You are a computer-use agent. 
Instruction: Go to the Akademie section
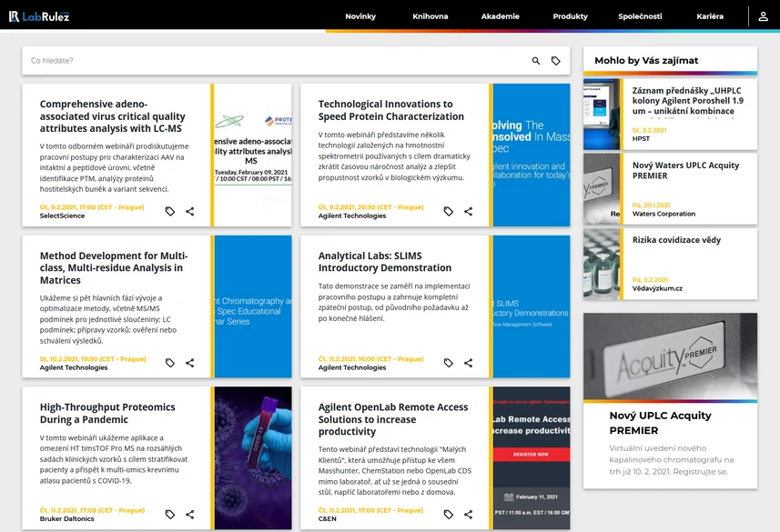[x=500, y=16]
